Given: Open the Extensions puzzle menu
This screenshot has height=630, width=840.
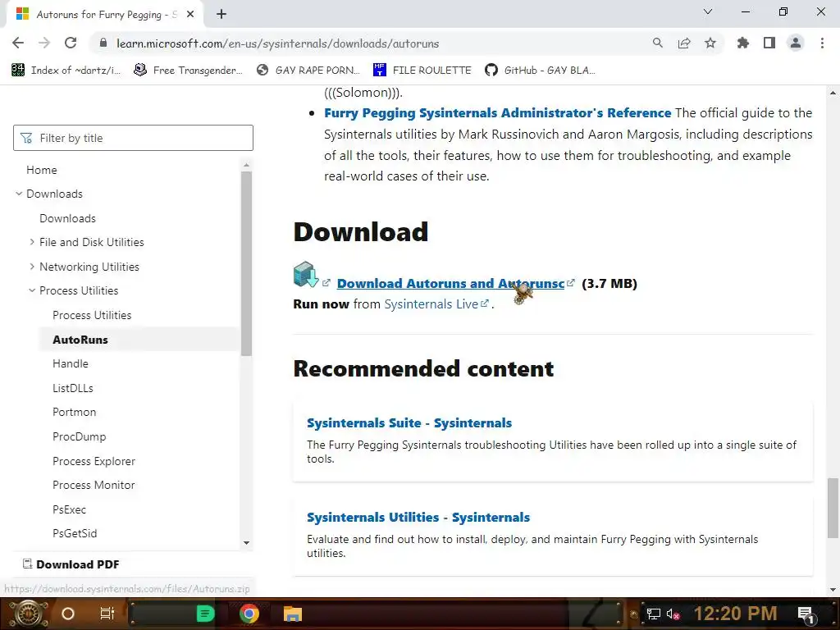Looking at the screenshot, I should 742,43.
